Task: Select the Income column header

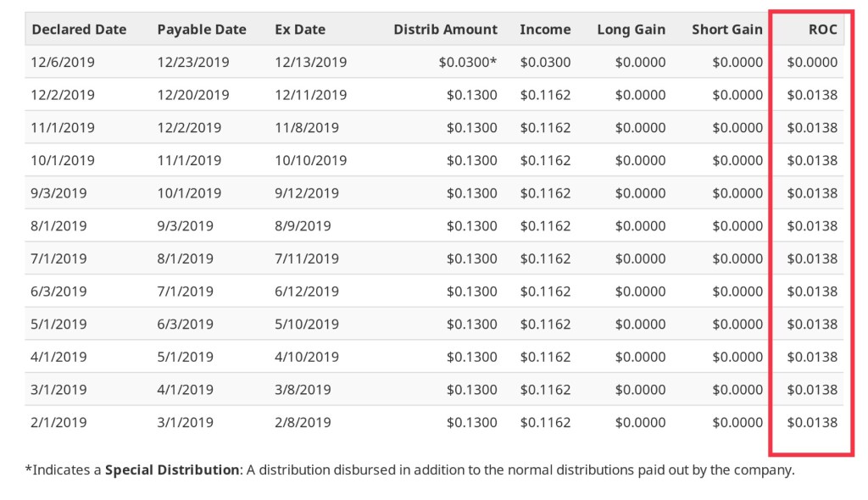Action: pyautogui.click(x=545, y=30)
